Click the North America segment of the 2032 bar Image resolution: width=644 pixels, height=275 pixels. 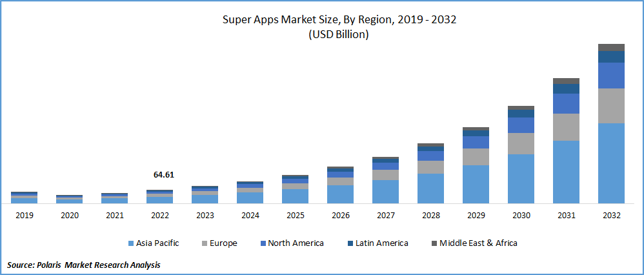612,76
